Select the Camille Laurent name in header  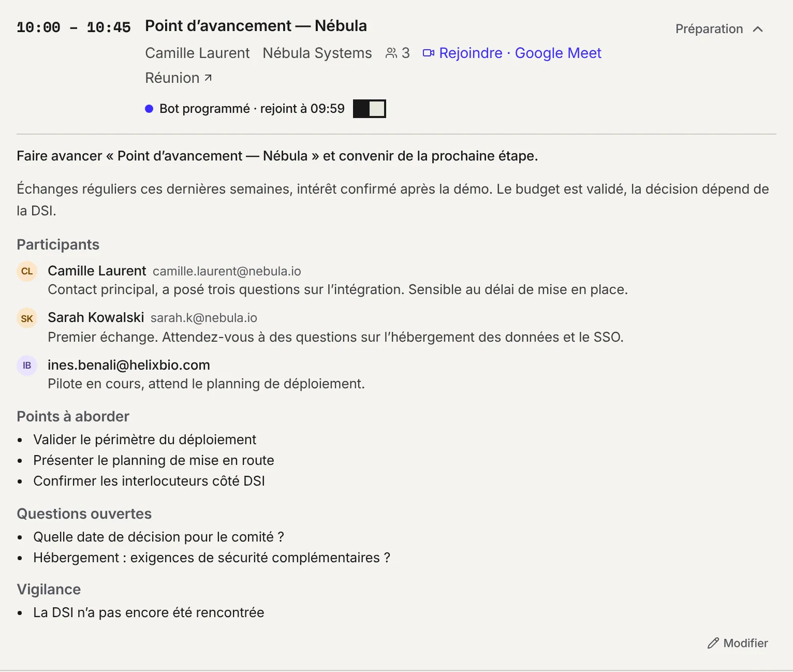click(197, 53)
